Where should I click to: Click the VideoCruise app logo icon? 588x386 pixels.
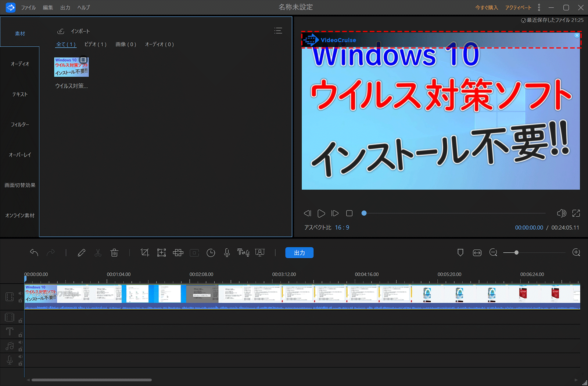(11, 7)
